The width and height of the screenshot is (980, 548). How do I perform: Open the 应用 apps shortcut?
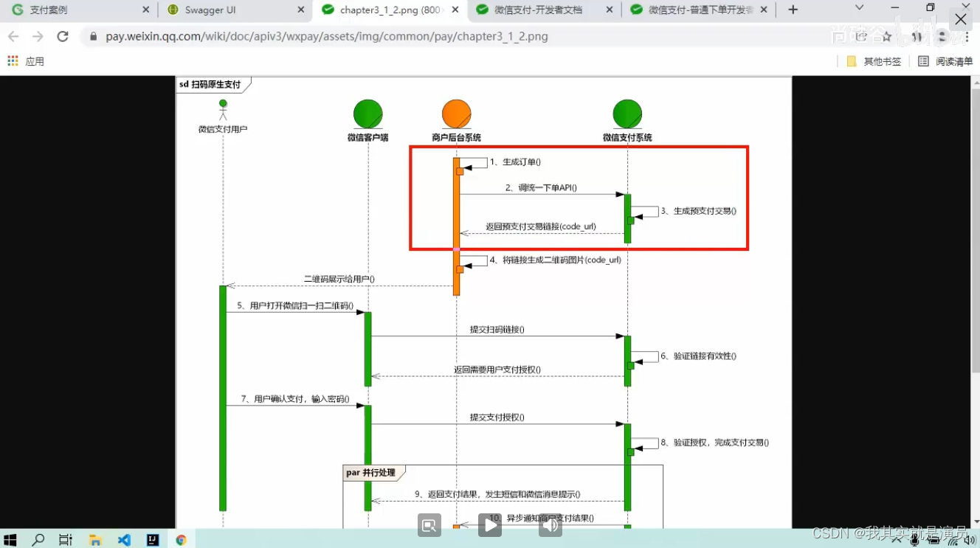pyautogui.click(x=27, y=61)
